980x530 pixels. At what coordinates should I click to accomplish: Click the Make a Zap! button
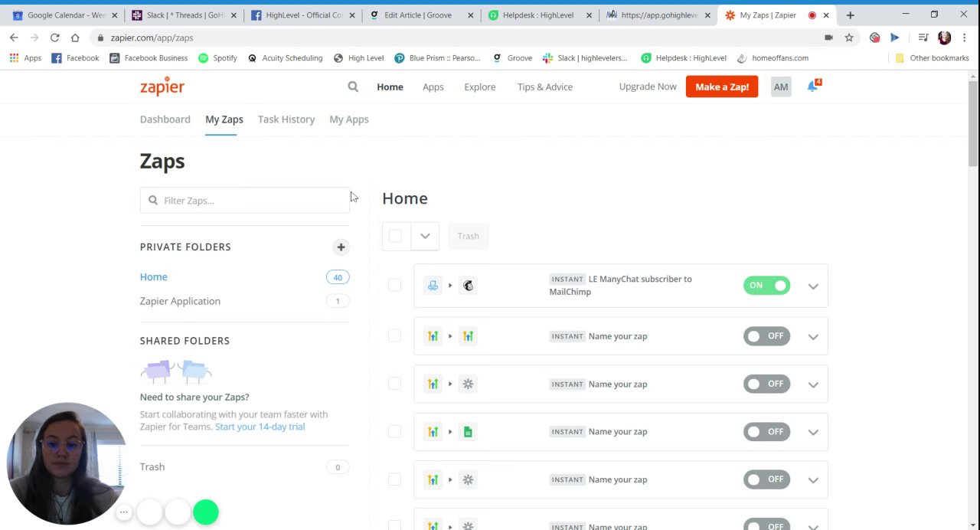(x=722, y=87)
